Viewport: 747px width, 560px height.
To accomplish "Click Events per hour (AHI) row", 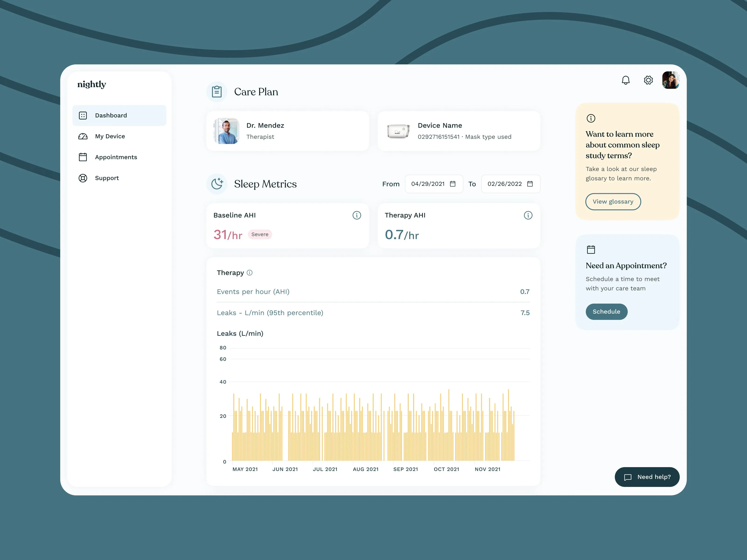I will [x=373, y=292].
